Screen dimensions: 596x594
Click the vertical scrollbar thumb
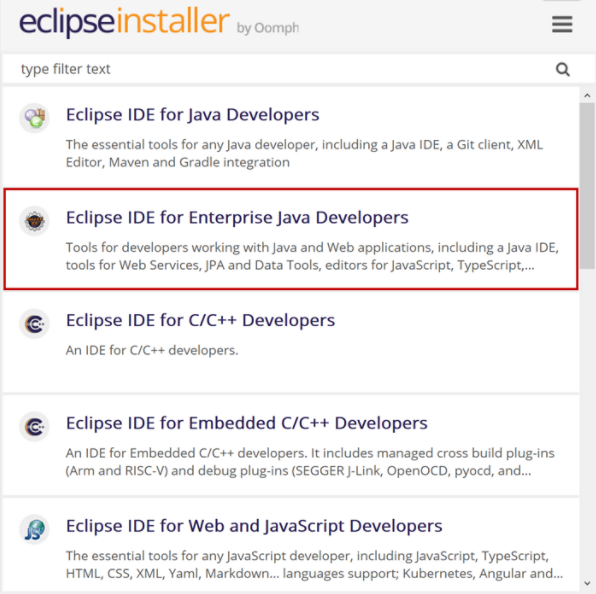click(587, 185)
